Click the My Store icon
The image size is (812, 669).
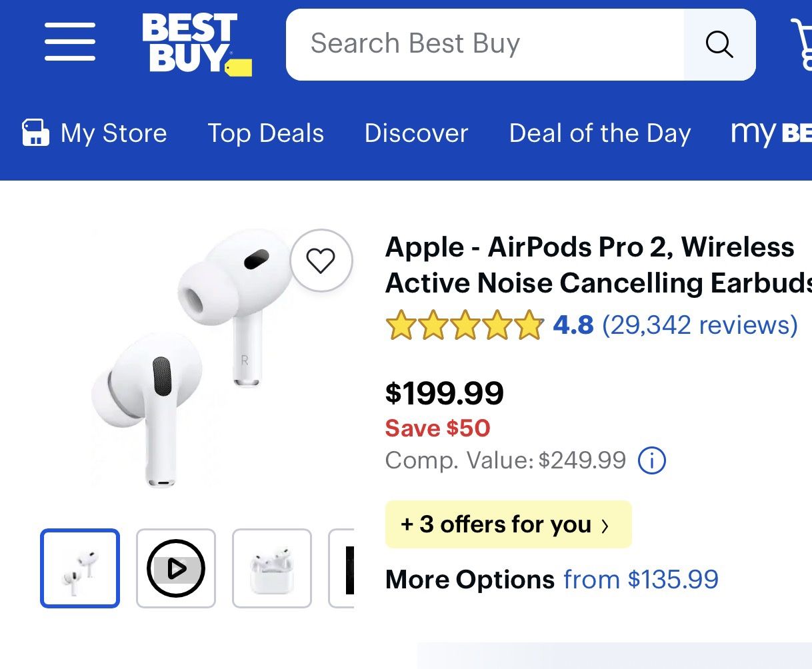35,133
